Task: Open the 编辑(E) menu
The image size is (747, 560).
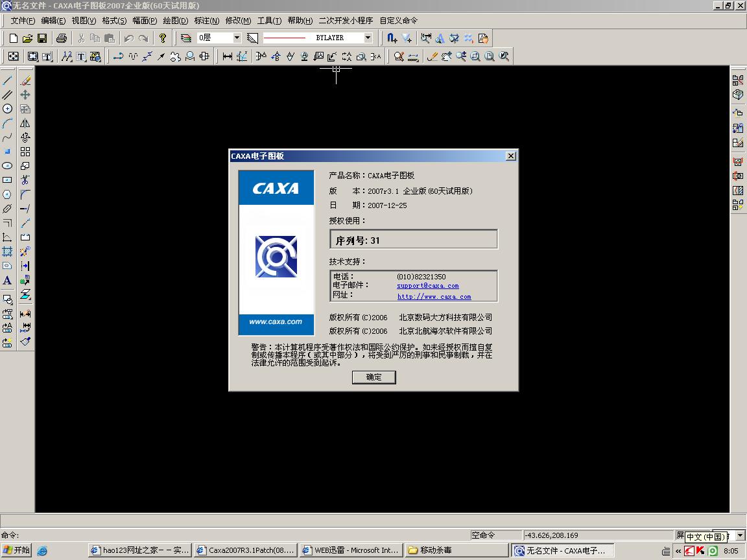Action: (53, 21)
